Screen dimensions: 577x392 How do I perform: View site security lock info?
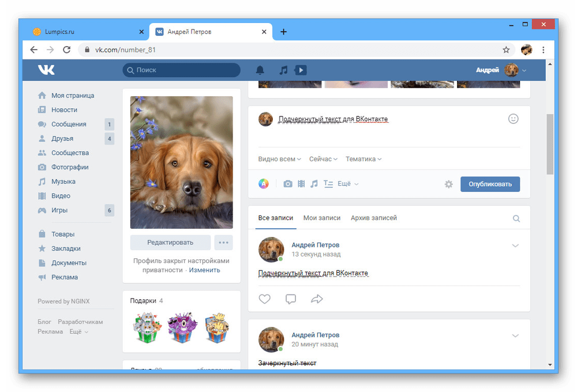pos(87,50)
